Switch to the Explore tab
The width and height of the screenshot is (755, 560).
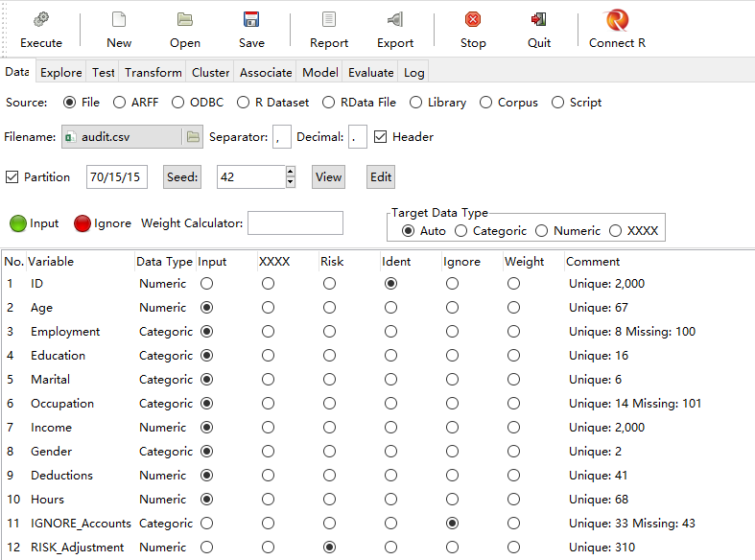click(x=61, y=73)
